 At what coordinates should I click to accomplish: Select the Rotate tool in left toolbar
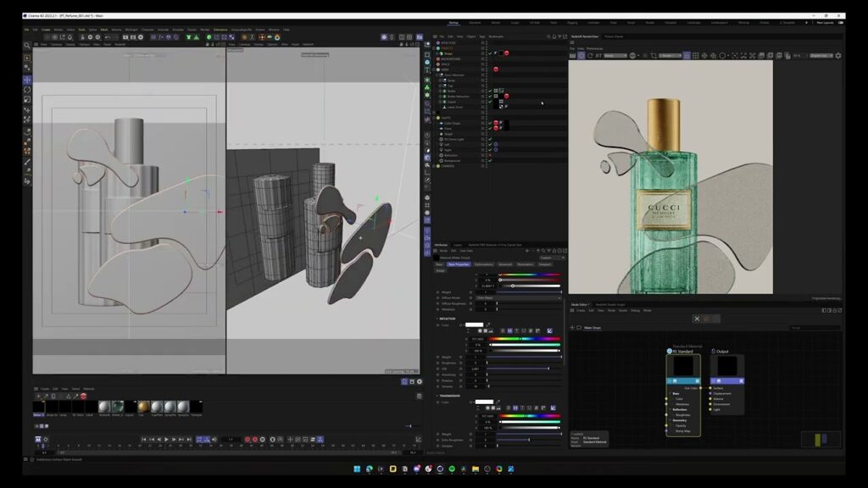(27, 90)
